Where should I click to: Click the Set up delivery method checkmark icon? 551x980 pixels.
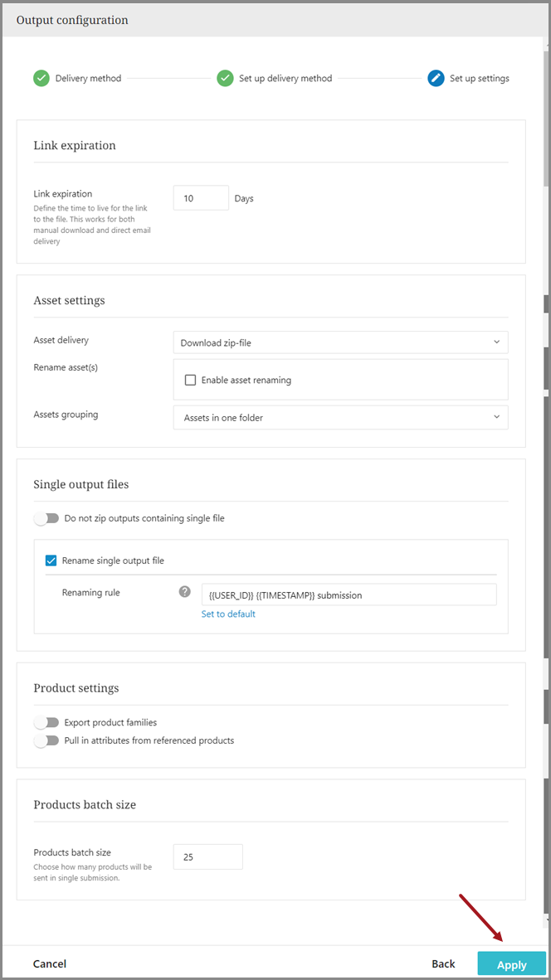(225, 79)
